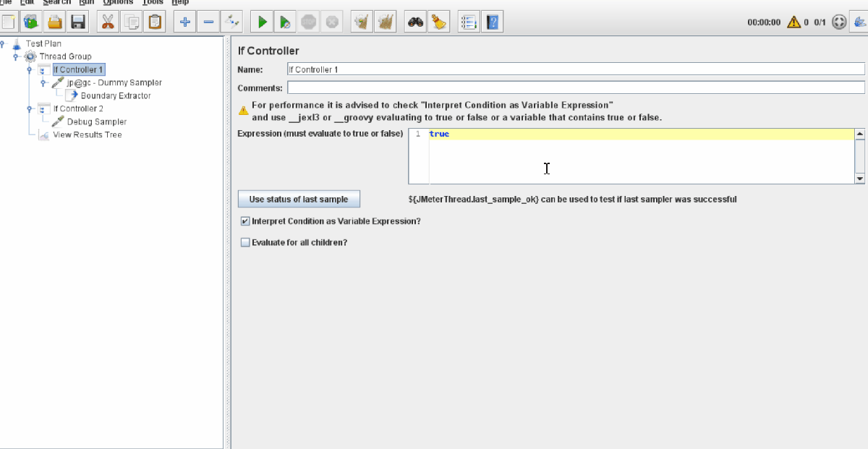Click the Clear All results icon

tap(386, 22)
